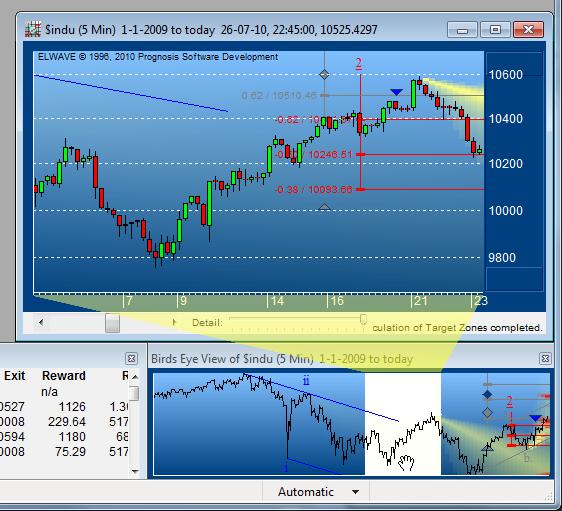
Task: Click the gray upward triangle near 10000 level
Action: pyautogui.click(x=324, y=207)
